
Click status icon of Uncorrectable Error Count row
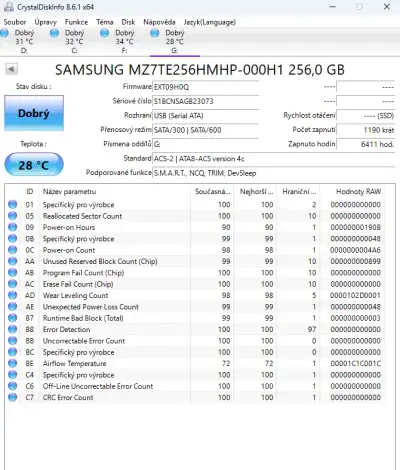13,341
